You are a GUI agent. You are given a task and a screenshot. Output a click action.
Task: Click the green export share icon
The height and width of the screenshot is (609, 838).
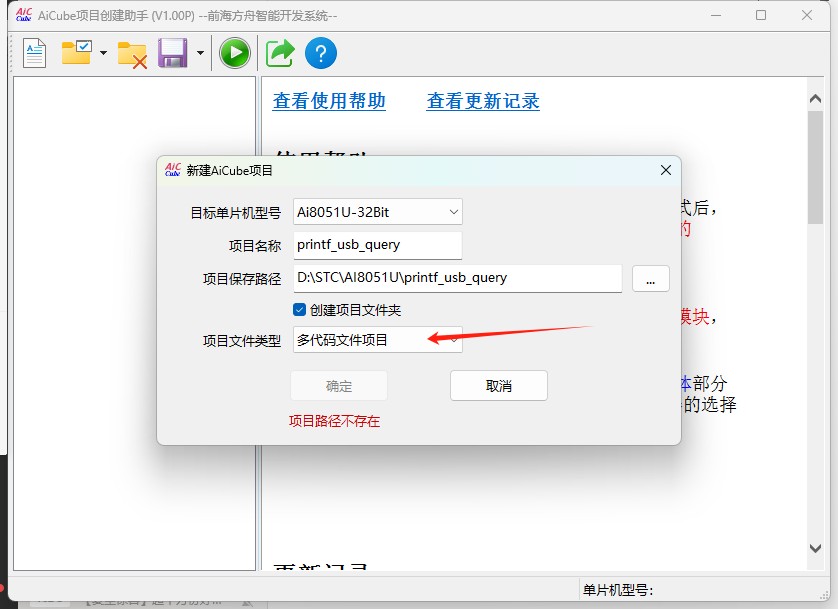coord(280,53)
